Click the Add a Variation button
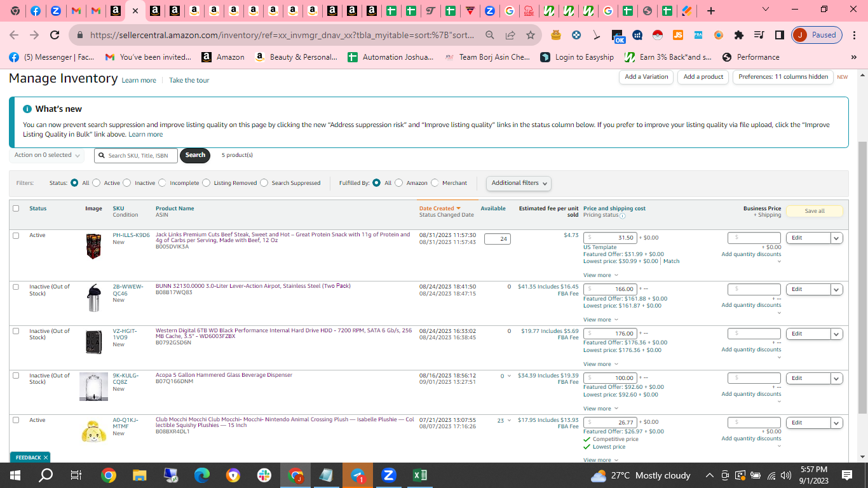This screenshot has width=868, height=488. 646,77
